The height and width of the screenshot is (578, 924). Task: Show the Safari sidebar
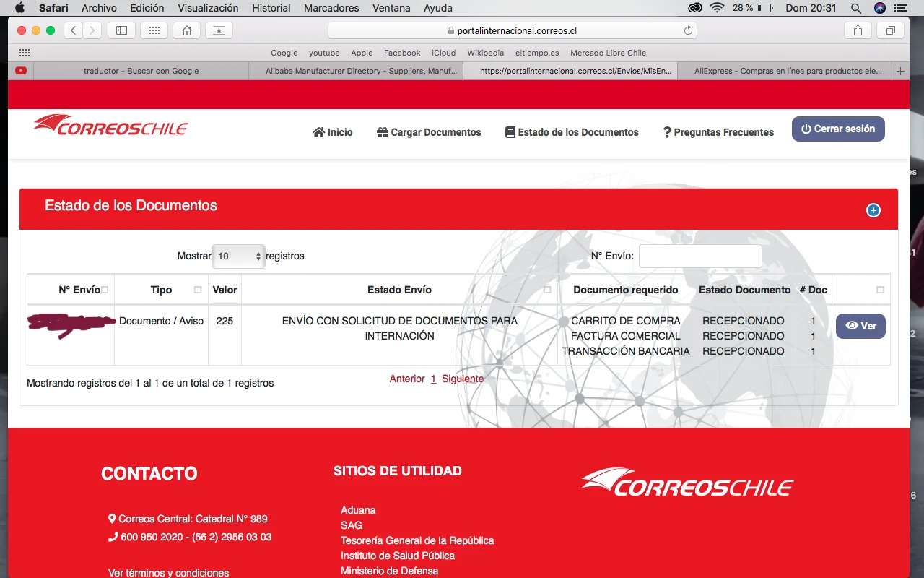tap(121, 30)
